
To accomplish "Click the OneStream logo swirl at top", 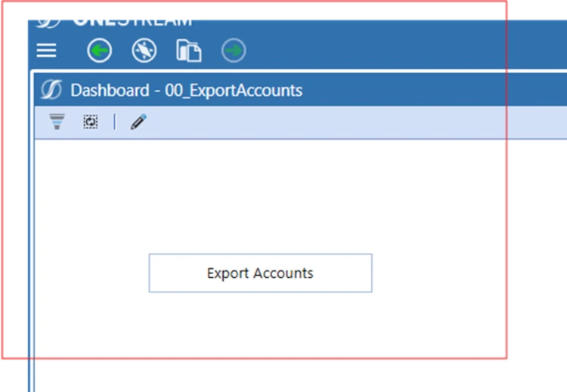I will coord(48,19).
